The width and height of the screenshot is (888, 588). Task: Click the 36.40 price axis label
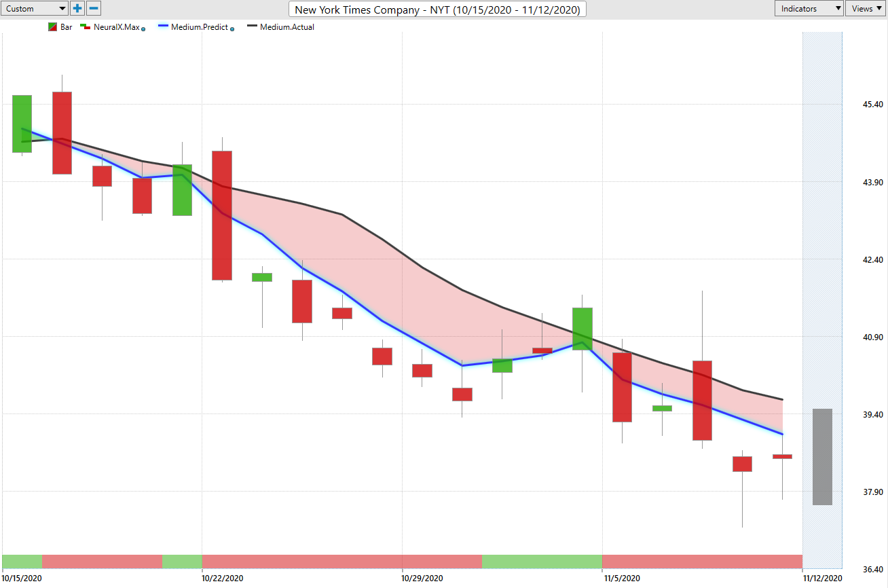[872, 569]
